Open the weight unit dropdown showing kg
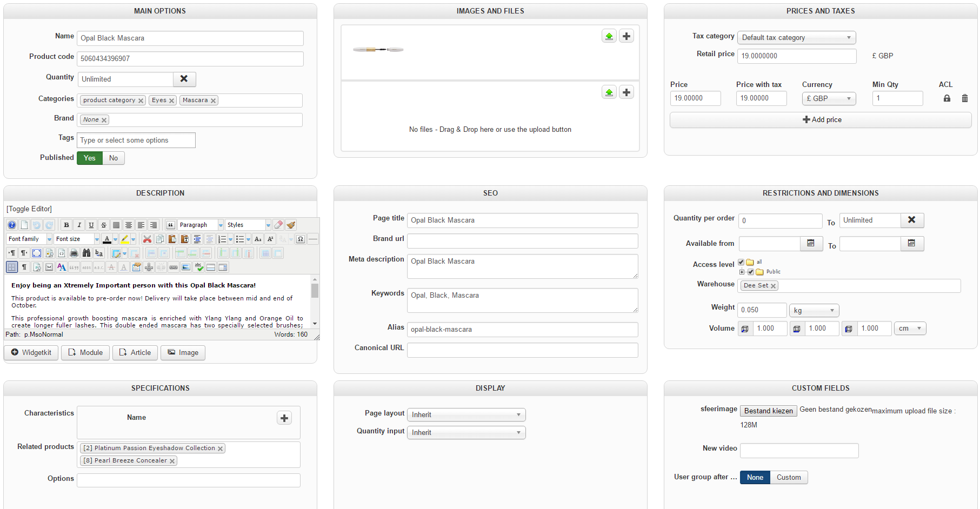 (814, 310)
